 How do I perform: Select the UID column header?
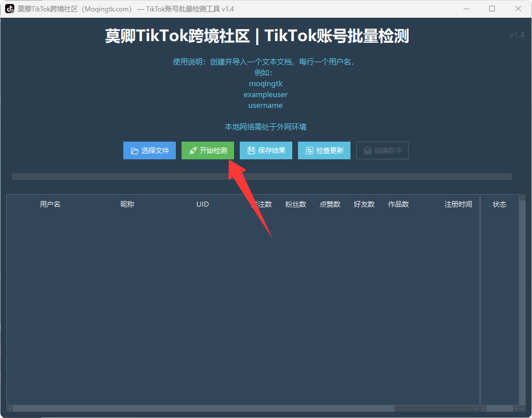(203, 204)
